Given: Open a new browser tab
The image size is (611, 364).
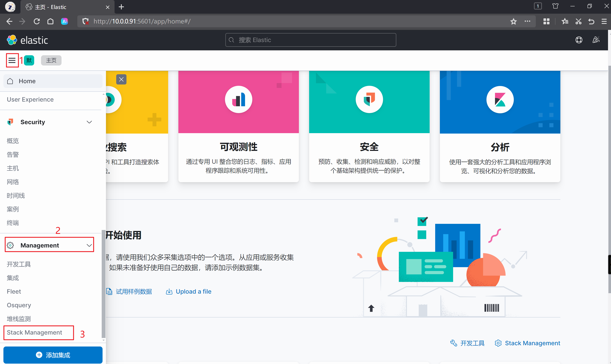Looking at the screenshot, I should point(121,7).
